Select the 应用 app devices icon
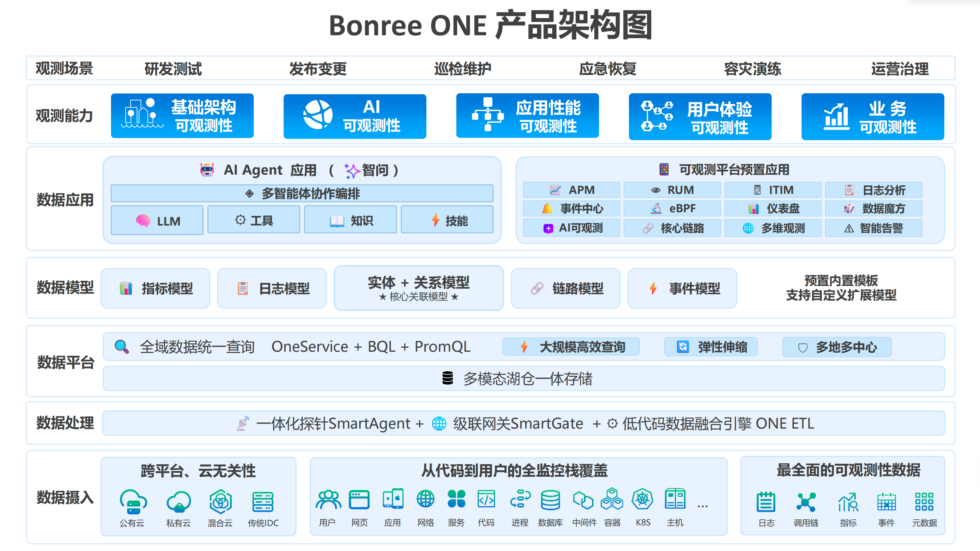Screen dimensions: 980x551 (x=393, y=499)
